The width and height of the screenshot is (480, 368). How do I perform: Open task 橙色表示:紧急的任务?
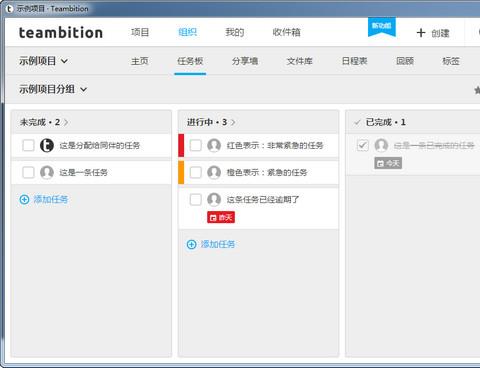click(267, 172)
